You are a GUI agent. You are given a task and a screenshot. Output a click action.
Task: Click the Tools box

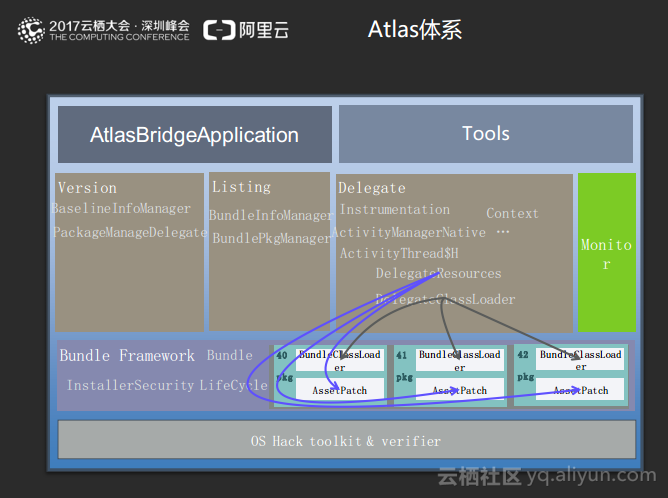[x=486, y=134]
